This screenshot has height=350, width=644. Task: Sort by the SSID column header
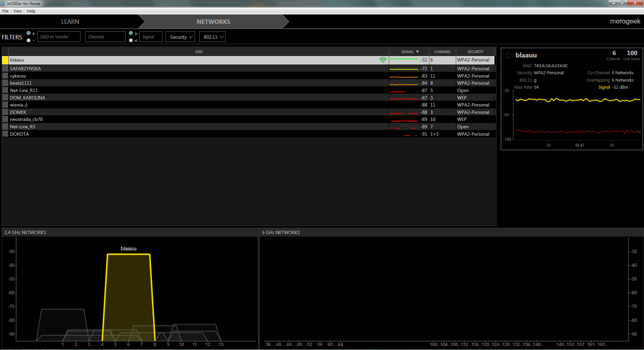click(199, 52)
